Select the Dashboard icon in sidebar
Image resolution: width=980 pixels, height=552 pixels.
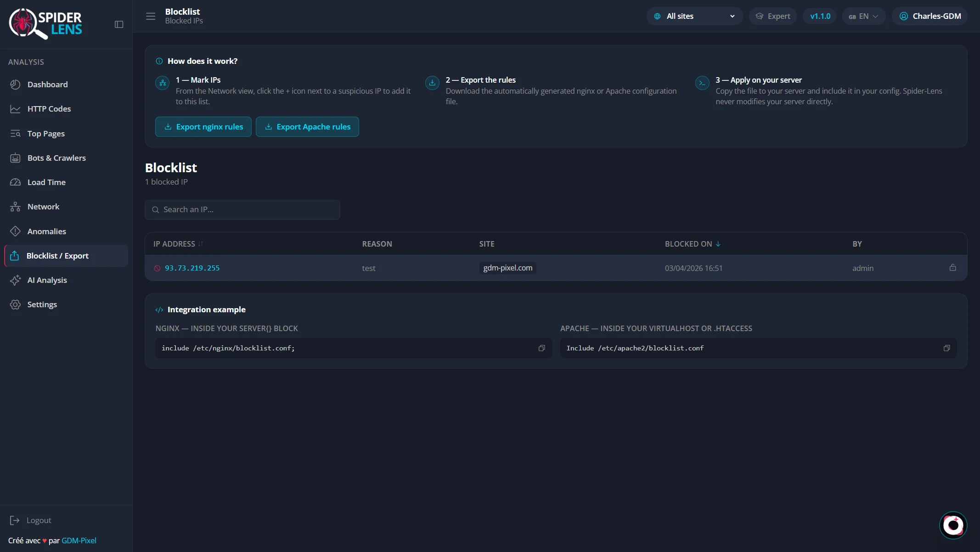[15, 84]
